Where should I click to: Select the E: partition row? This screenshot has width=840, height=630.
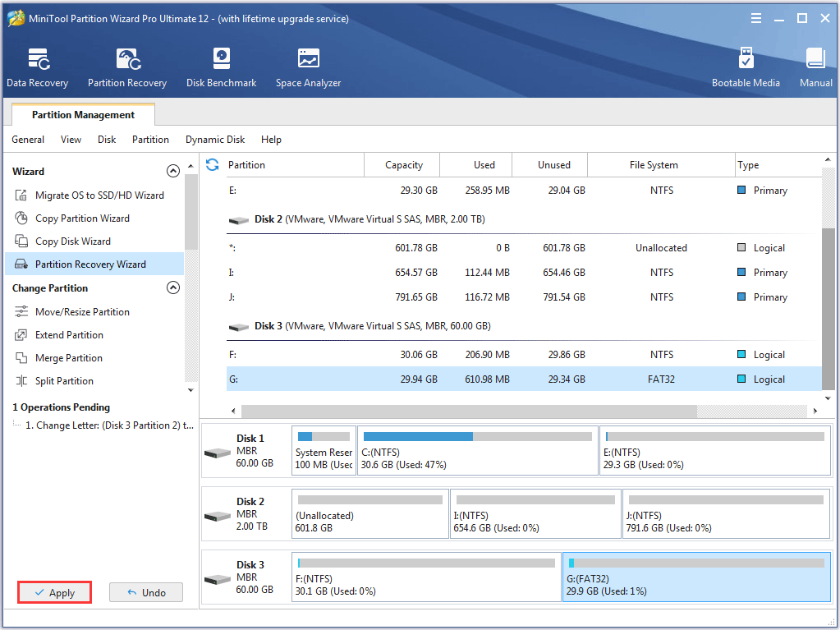coord(524,191)
